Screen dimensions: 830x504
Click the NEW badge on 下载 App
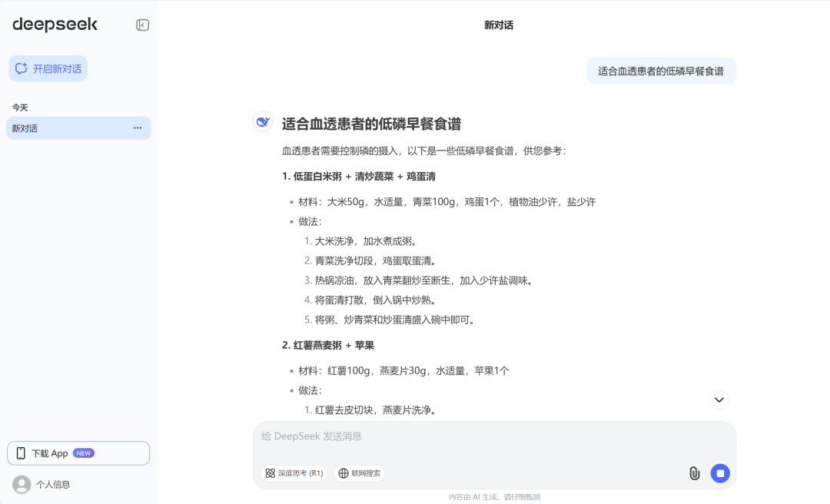[x=84, y=453]
